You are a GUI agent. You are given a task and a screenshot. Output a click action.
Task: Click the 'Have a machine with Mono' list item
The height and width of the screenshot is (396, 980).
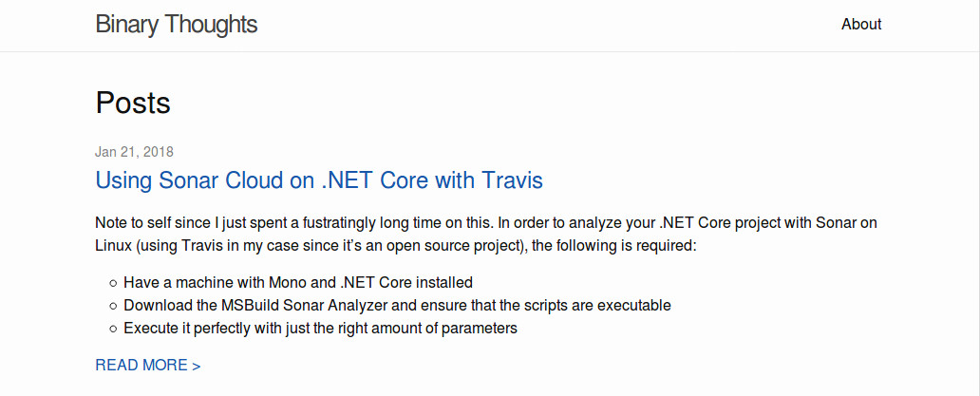(x=298, y=283)
